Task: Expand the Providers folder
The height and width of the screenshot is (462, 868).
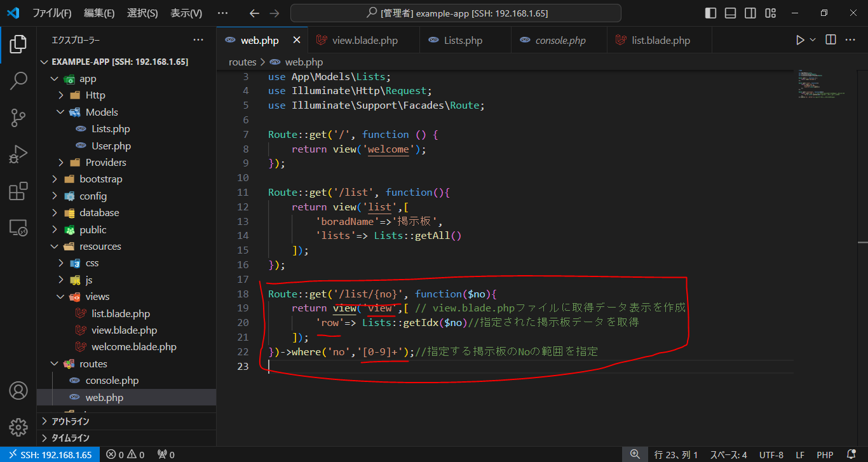Action: (126, 162)
